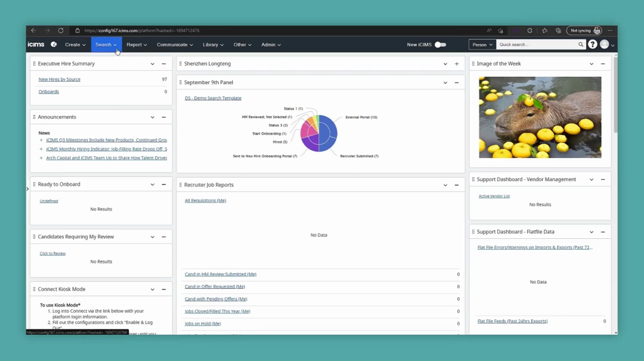The width and height of the screenshot is (644, 361).
Task: Reload the page with refresh icon
Action: (x=61, y=30)
